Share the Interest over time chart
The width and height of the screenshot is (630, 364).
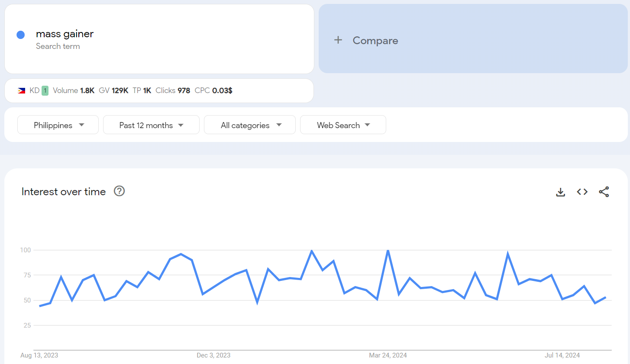click(x=604, y=192)
